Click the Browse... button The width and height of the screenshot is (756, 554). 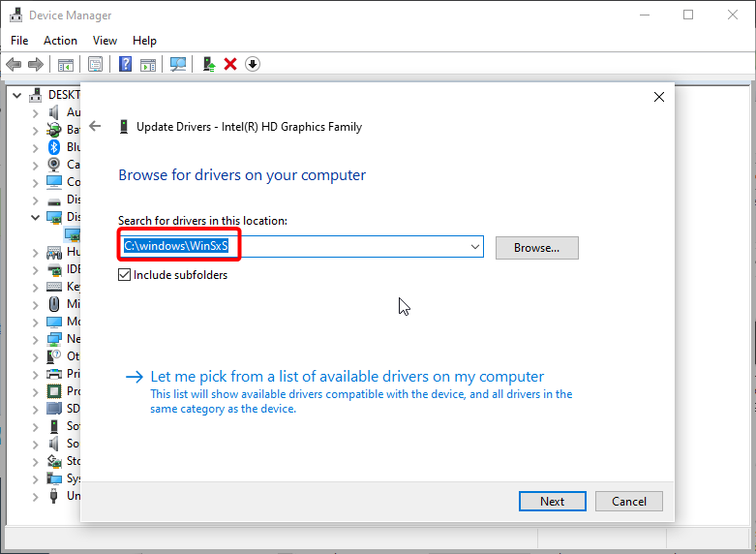pos(536,248)
